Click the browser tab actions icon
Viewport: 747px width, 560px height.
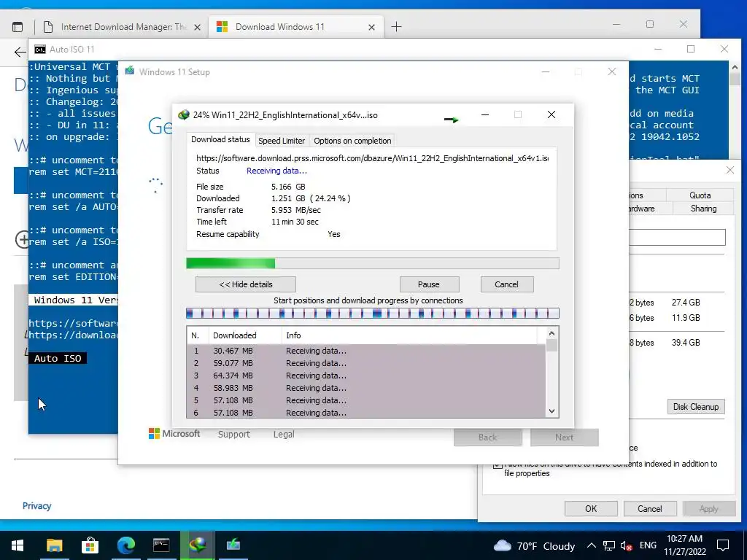18,27
